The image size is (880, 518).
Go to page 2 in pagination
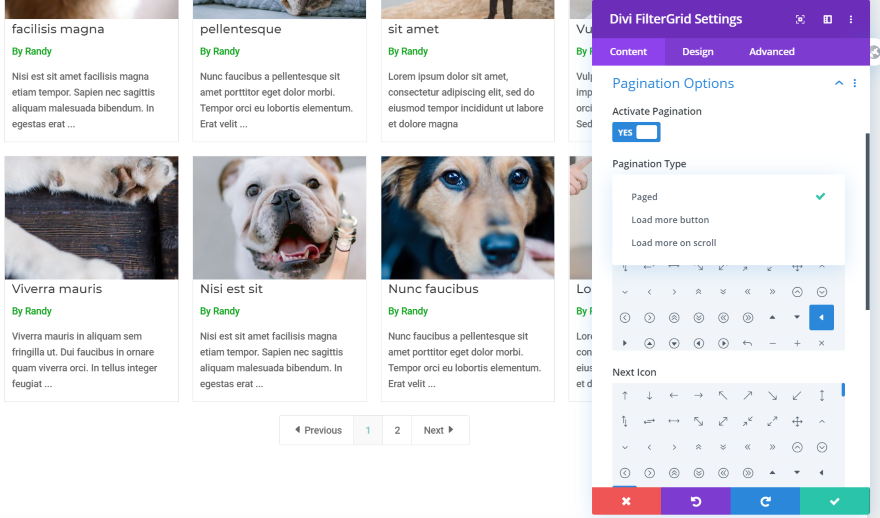(397, 430)
